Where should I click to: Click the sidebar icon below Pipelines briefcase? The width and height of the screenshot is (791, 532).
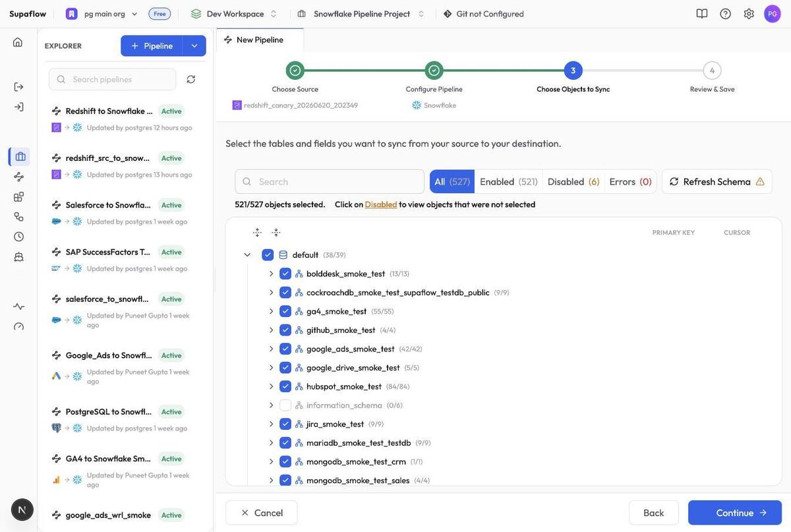point(18,177)
